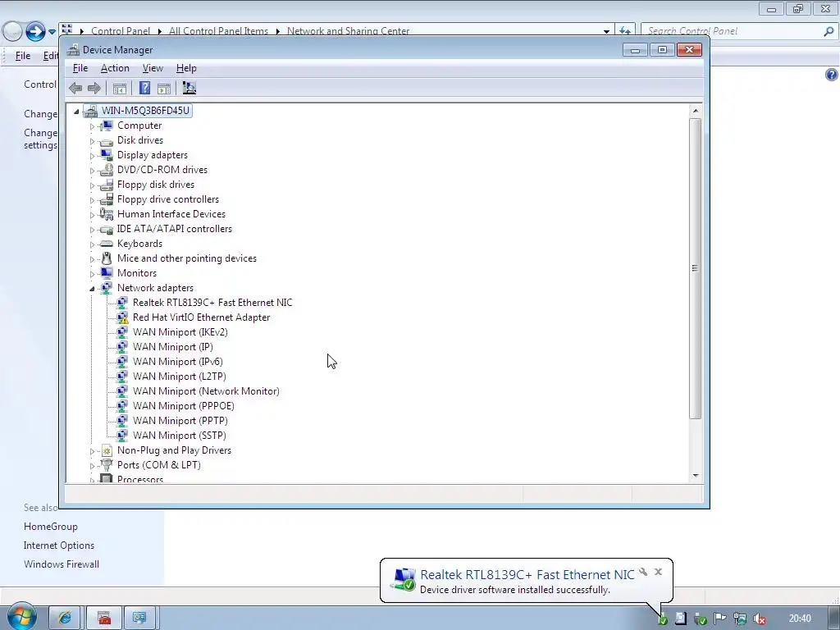Click the Keyboards category icon

tap(107, 244)
